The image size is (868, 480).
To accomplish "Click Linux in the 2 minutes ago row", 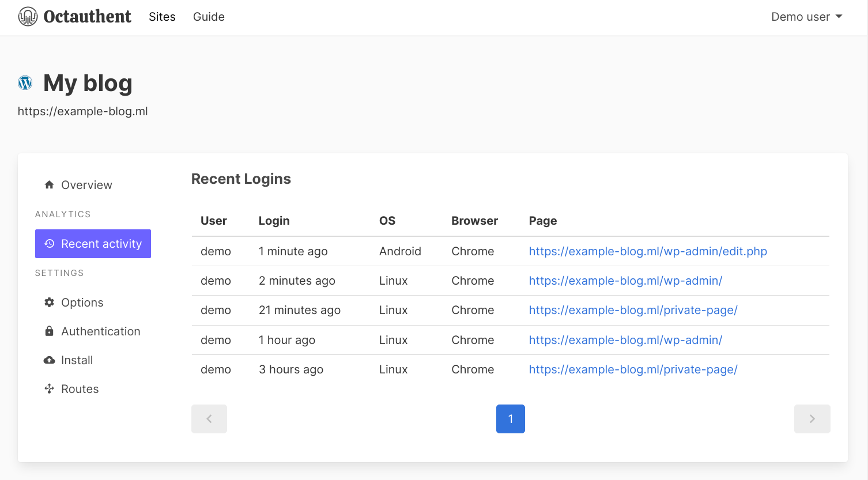I will click(394, 281).
